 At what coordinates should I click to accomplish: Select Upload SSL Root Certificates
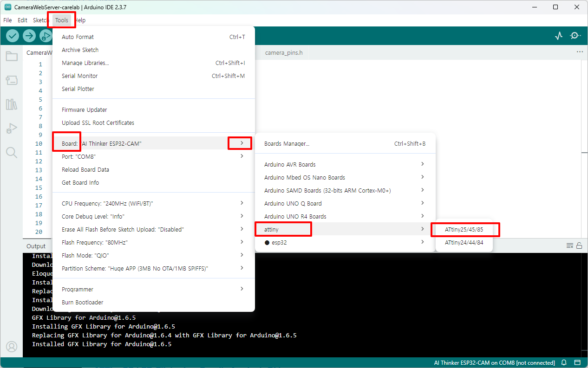coord(154,123)
